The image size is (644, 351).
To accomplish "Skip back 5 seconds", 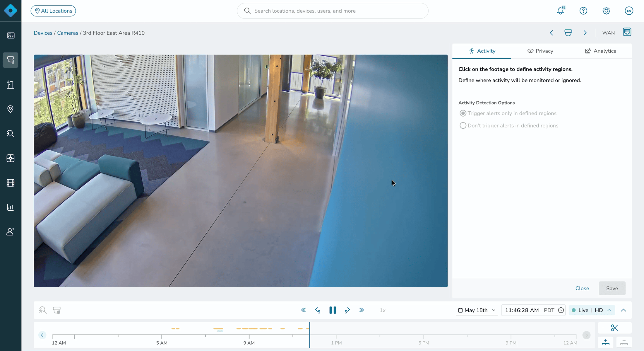I will 318,310.
